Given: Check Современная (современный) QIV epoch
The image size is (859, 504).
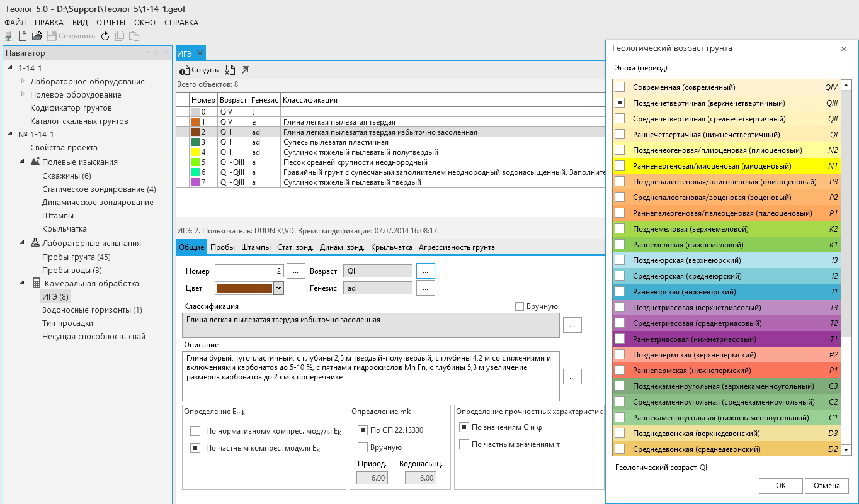Looking at the screenshot, I should pyautogui.click(x=620, y=87).
